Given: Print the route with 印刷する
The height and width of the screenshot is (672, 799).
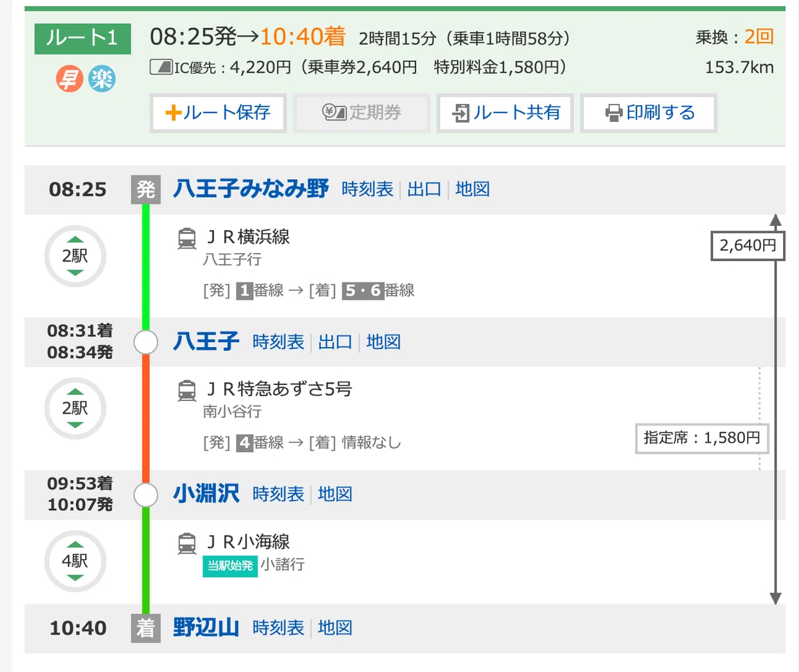Looking at the screenshot, I should [x=649, y=113].
